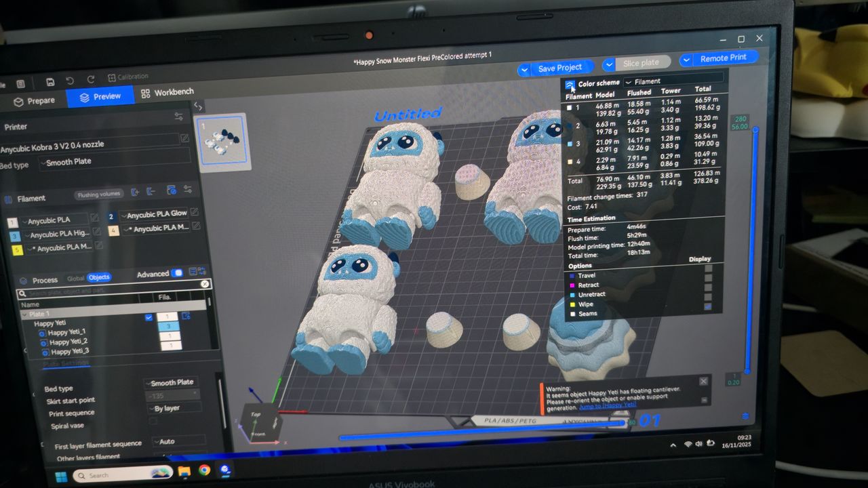Image resolution: width=868 pixels, height=488 pixels.
Task: Undo the last action
Action: 70,81
